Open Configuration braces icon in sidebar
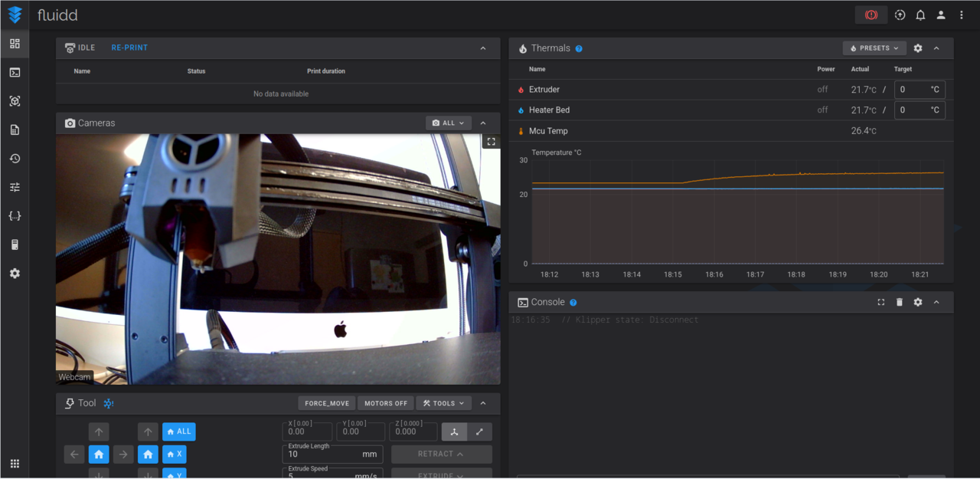 [15, 216]
